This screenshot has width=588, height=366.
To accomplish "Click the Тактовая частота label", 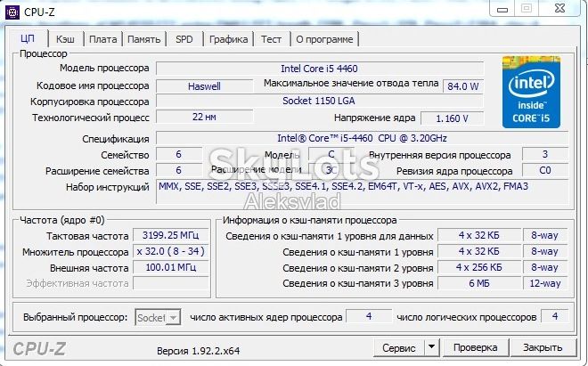I will 87,236.
